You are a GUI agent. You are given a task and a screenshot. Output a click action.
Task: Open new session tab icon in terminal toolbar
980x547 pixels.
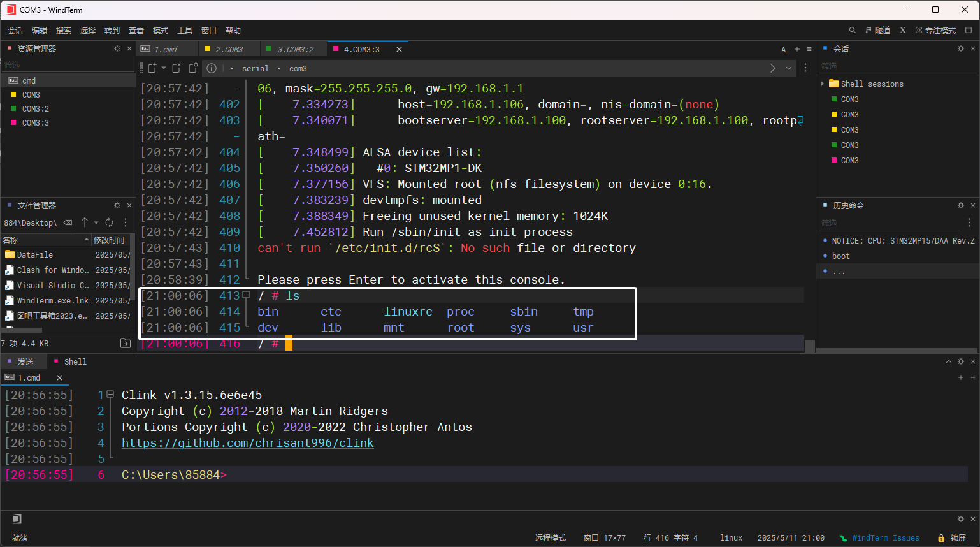pyautogui.click(x=152, y=68)
